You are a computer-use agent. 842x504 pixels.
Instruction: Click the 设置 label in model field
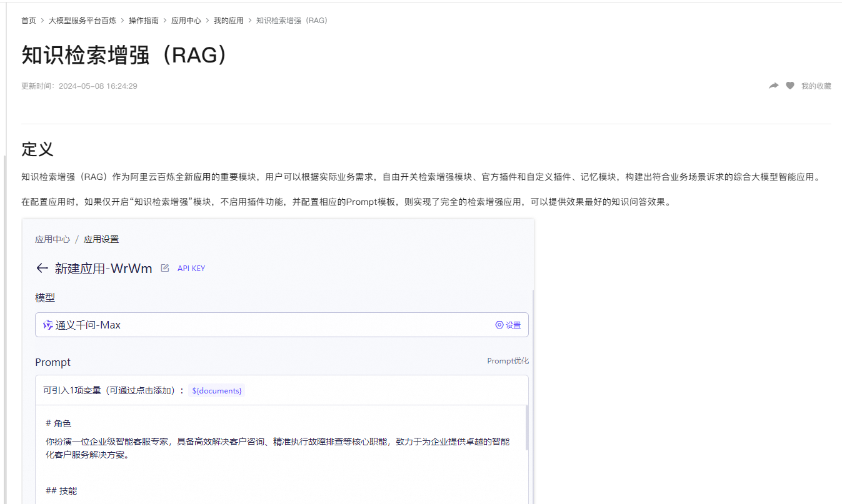pyautogui.click(x=513, y=325)
